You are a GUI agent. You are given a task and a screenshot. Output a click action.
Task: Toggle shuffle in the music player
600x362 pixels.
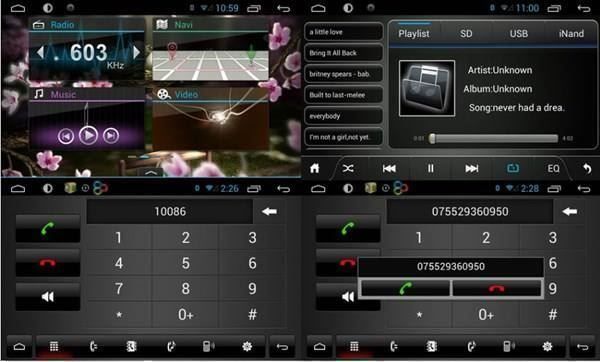coord(348,168)
